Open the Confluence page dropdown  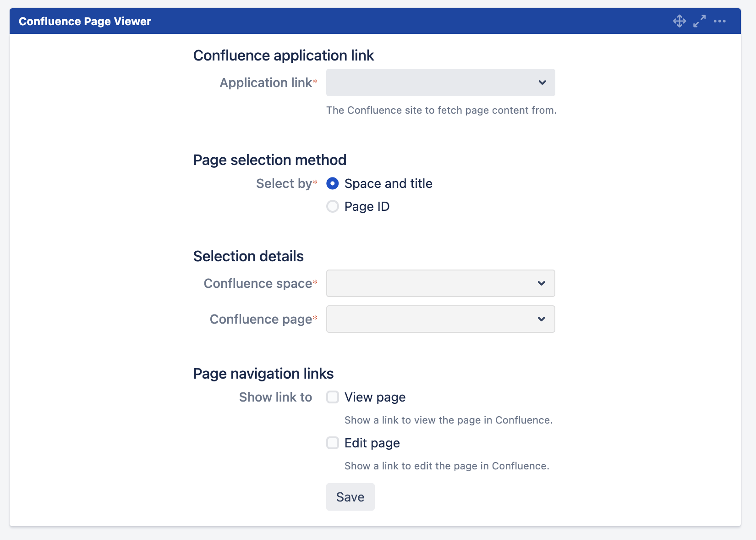[441, 319]
